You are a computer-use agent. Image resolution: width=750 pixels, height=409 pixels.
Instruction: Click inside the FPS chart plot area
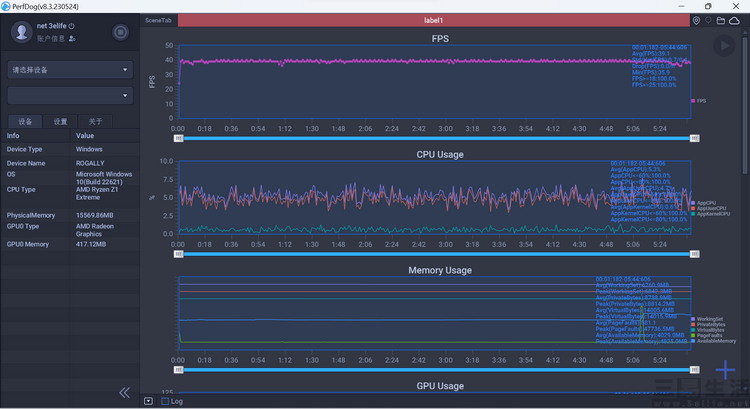434,82
